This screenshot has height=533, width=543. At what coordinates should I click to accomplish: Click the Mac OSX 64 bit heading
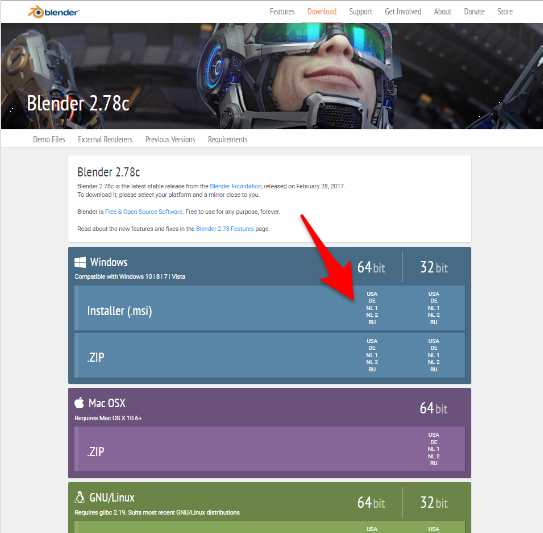(434, 408)
